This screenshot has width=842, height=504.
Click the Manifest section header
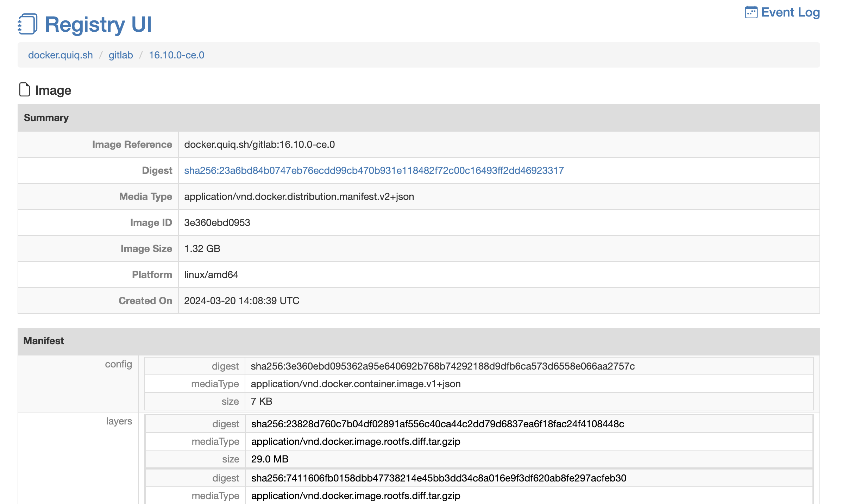(x=44, y=341)
